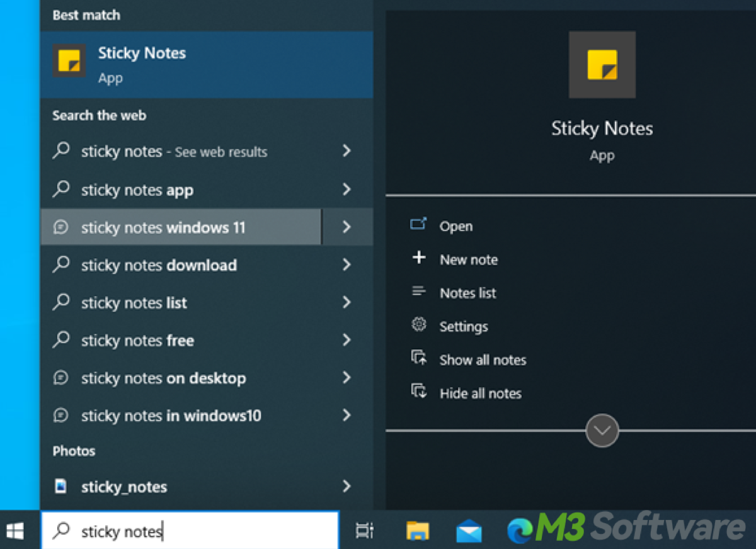Image resolution: width=756 pixels, height=549 pixels.
Task: Click search icon beside 'sticky notes app'
Action: (61, 189)
